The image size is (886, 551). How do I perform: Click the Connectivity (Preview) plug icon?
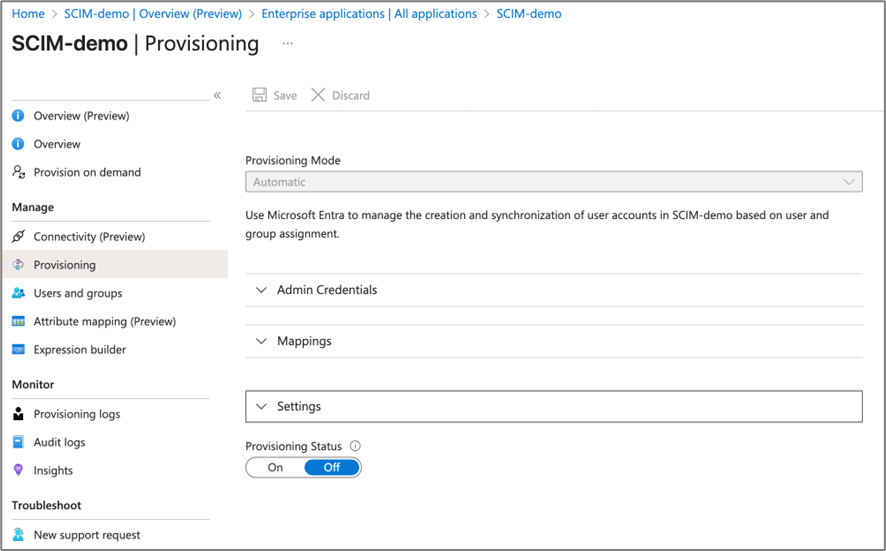click(18, 237)
